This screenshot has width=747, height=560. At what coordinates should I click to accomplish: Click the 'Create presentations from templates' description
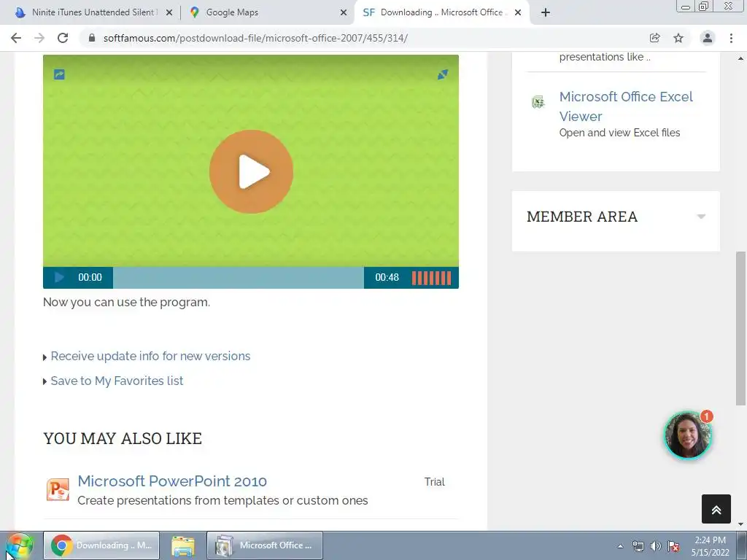coord(222,500)
